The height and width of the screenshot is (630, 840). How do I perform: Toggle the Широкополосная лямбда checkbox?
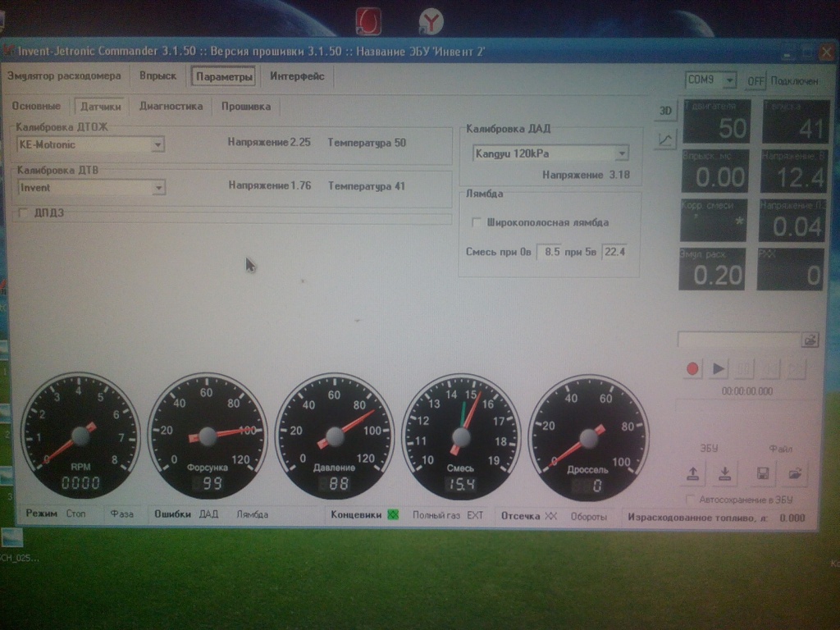coord(476,221)
